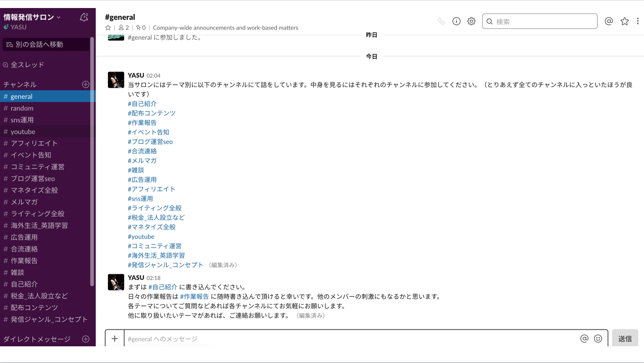Expand the 情報発信サロン workspace menu
The width and height of the screenshot is (644, 363).
click(32, 17)
